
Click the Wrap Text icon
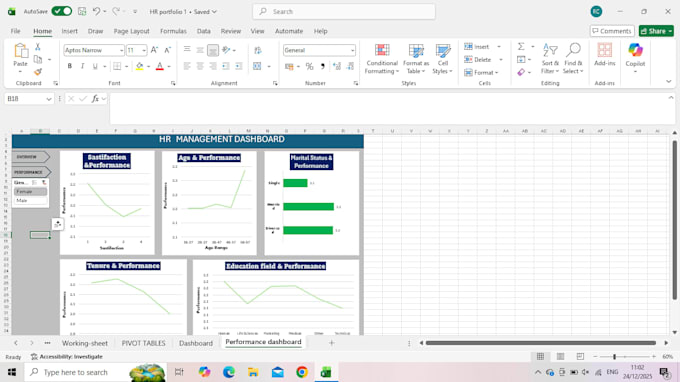pyautogui.click(x=258, y=50)
